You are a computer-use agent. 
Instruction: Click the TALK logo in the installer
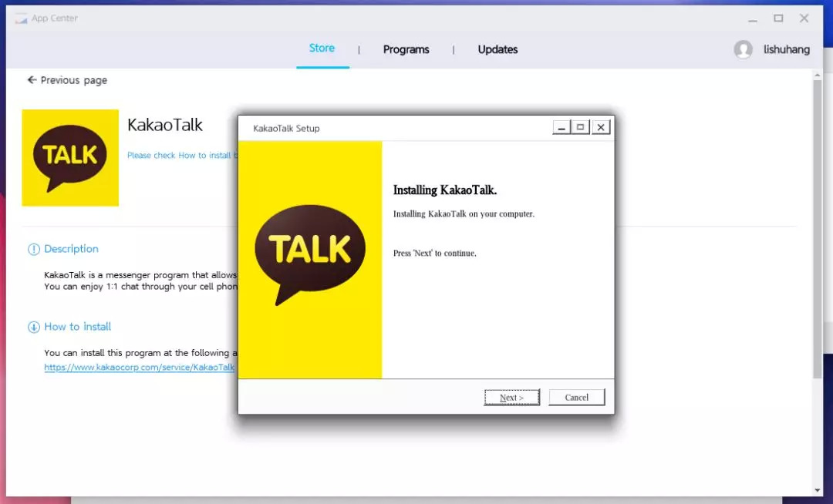pos(310,253)
